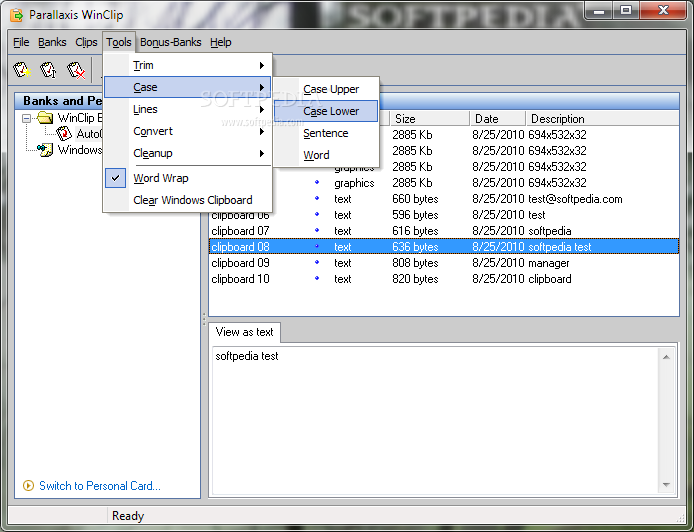Click the blue dot on clipboard 10 row

click(317, 278)
